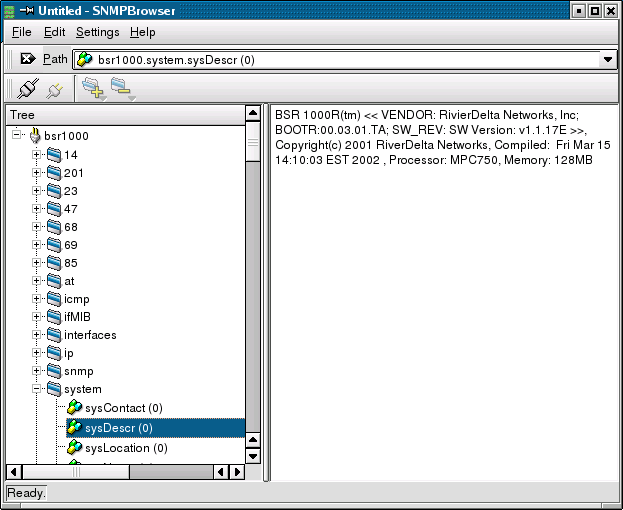Maximize the SNMPBrowser window
The image size is (623, 510).
(595, 11)
